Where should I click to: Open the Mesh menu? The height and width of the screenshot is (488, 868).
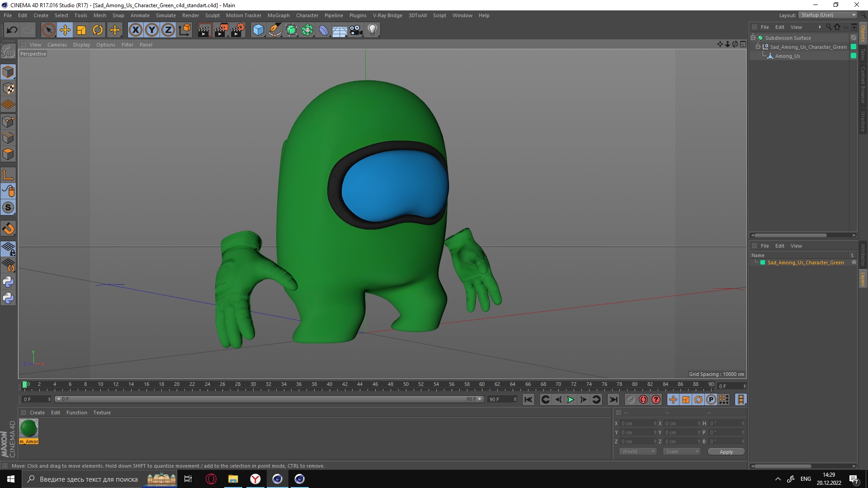pos(99,15)
